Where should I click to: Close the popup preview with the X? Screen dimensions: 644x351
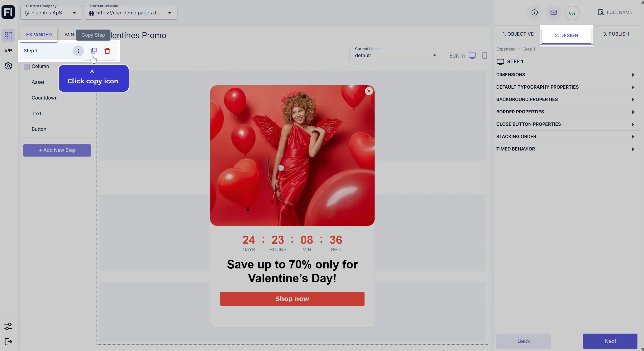tap(369, 91)
